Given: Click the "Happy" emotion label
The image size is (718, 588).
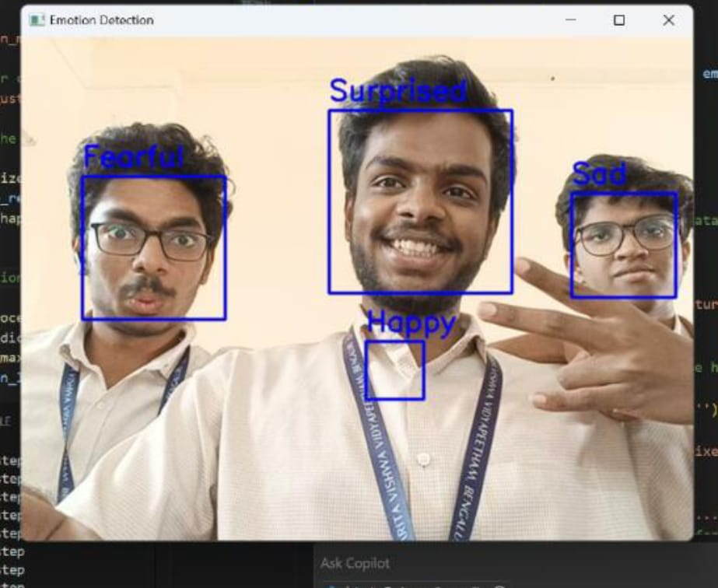Looking at the screenshot, I should (x=411, y=323).
